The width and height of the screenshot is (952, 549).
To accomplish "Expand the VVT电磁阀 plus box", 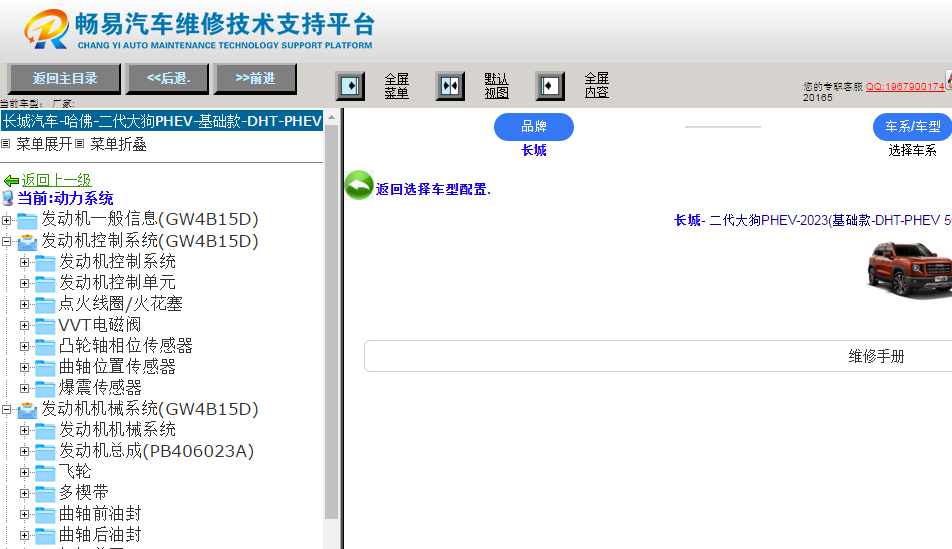I will click(x=24, y=326).
